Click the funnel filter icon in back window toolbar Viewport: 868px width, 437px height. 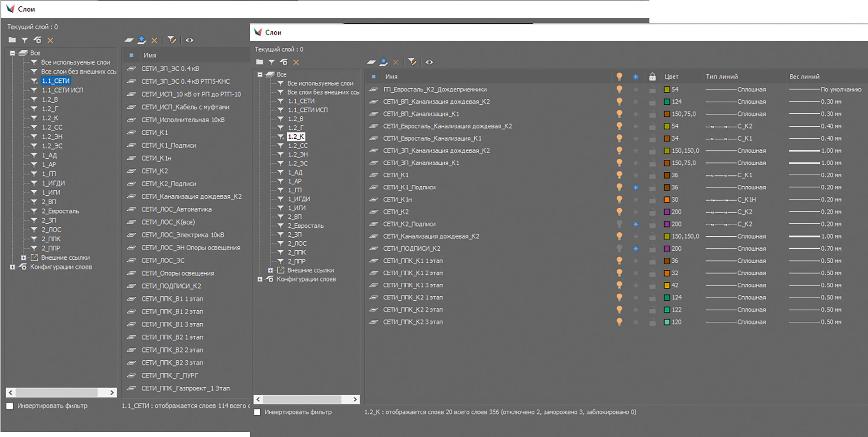coord(25,40)
